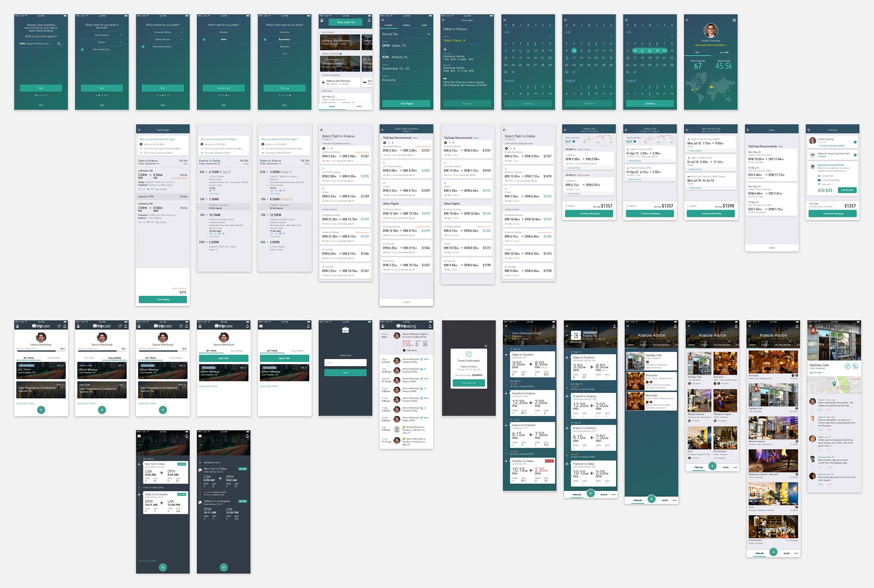874x588 pixels.
Task: Select the Economy+ cabin option
Action: (284, 39)
